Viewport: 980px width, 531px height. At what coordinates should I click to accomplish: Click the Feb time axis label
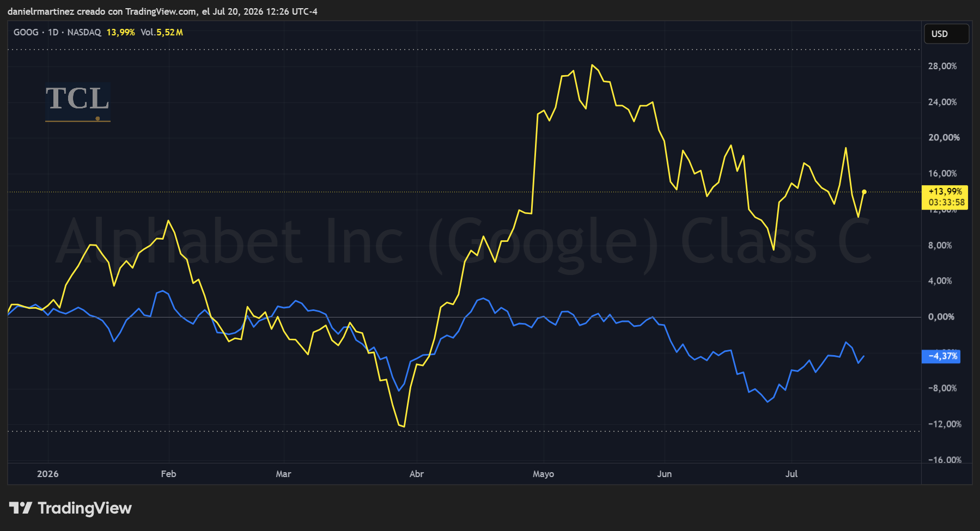[x=168, y=474]
